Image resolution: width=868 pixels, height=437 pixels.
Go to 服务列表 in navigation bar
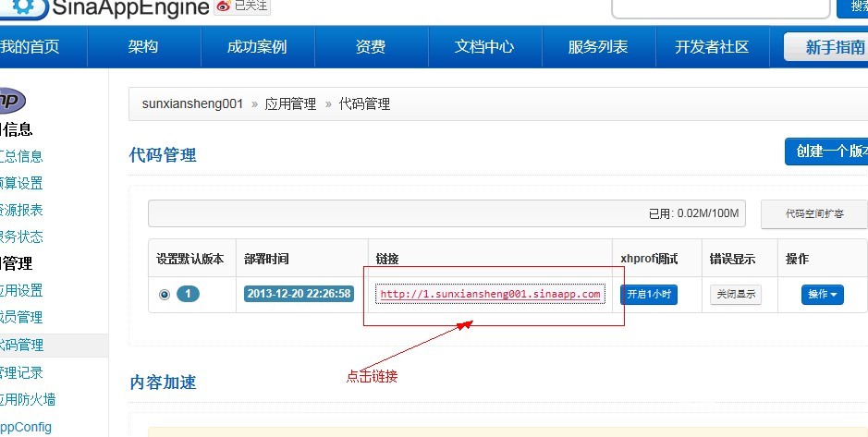point(598,47)
